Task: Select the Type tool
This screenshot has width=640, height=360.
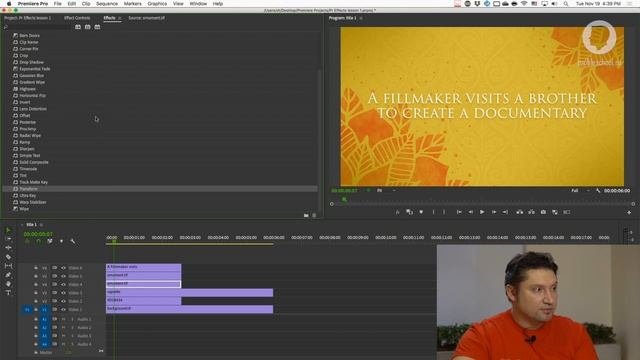Action: 8,293
